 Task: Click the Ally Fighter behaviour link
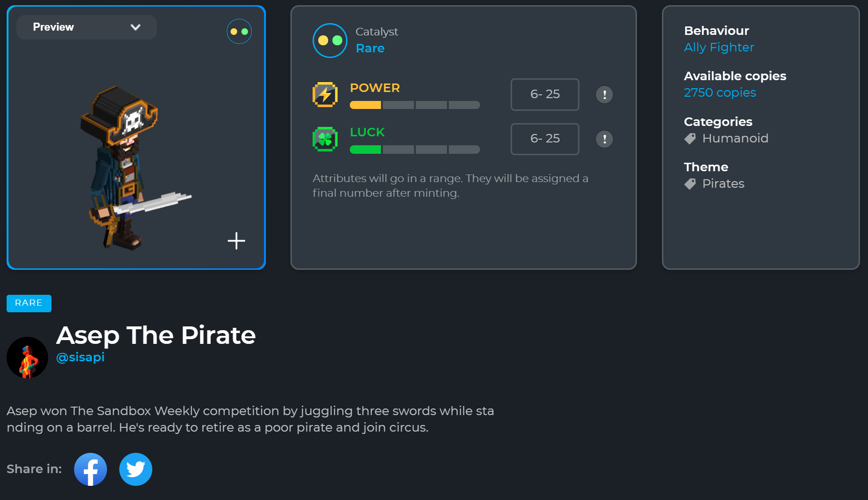click(719, 47)
